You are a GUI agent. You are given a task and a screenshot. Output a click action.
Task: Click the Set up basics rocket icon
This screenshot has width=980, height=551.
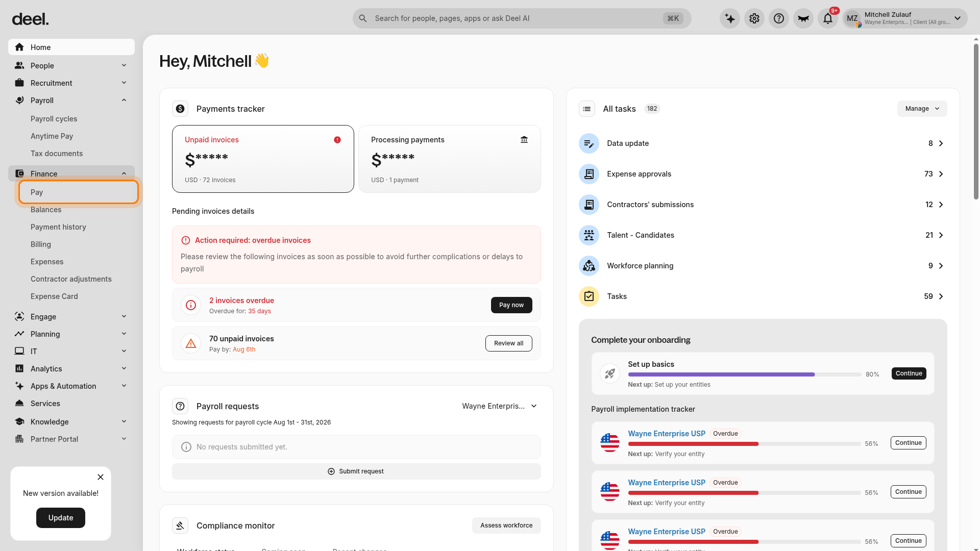[610, 373]
